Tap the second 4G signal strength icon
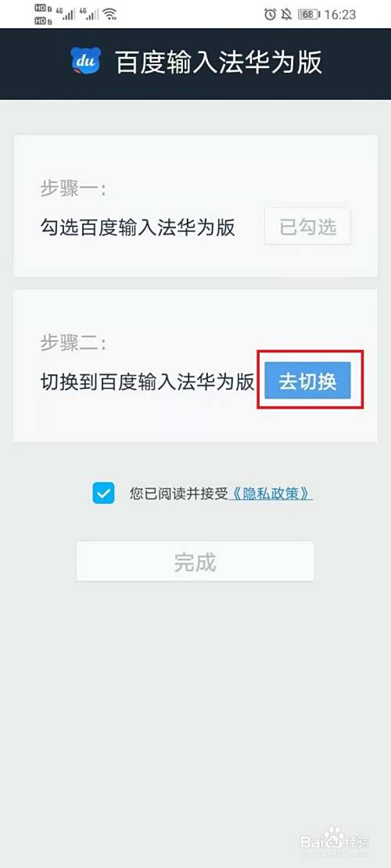391x868 pixels. coord(88,14)
